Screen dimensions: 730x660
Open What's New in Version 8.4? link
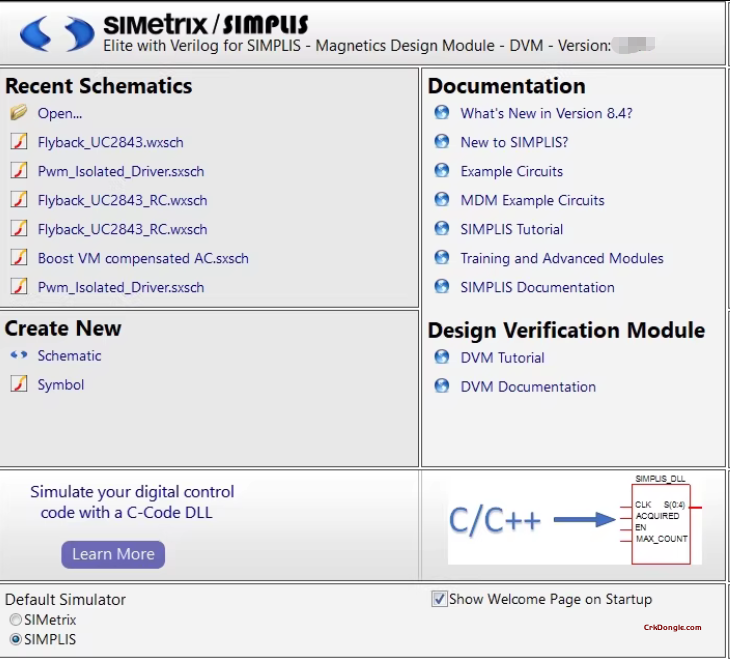tap(547, 113)
